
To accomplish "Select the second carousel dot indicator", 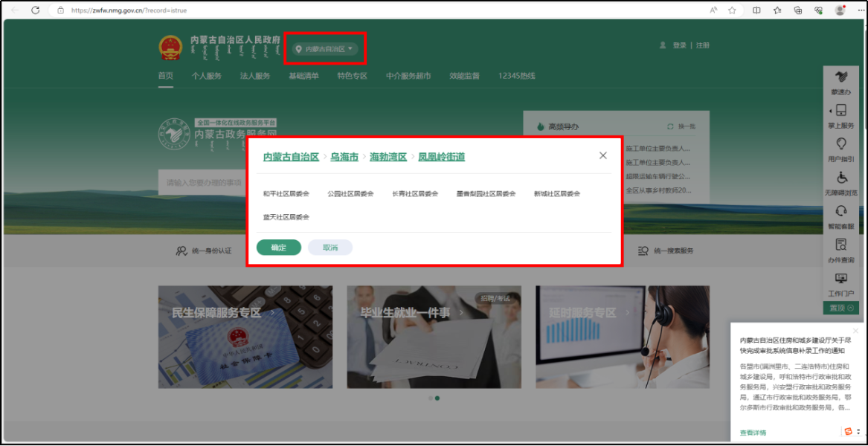I will click(x=439, y=398).
